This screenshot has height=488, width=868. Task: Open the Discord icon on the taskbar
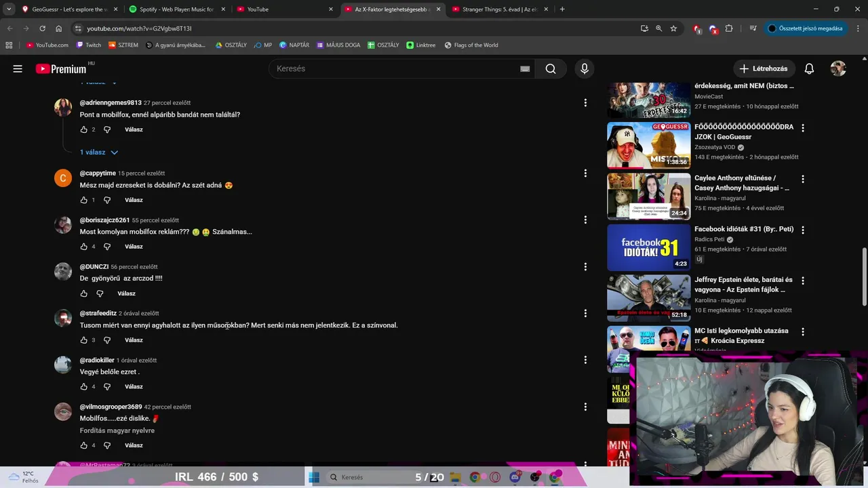[515, 477]
